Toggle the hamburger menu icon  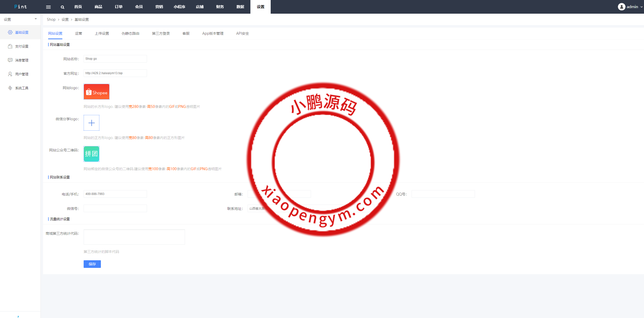(x=48, y=7)
